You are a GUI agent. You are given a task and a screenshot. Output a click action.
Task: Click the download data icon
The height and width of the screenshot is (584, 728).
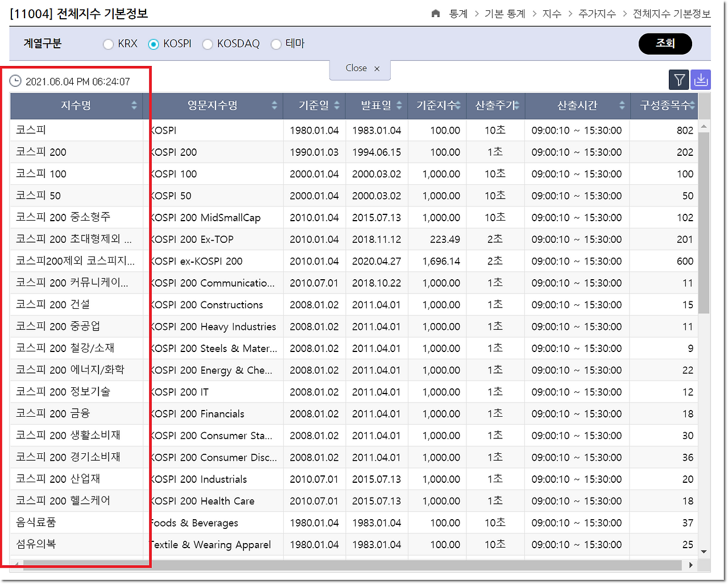[x=701, y=80]
